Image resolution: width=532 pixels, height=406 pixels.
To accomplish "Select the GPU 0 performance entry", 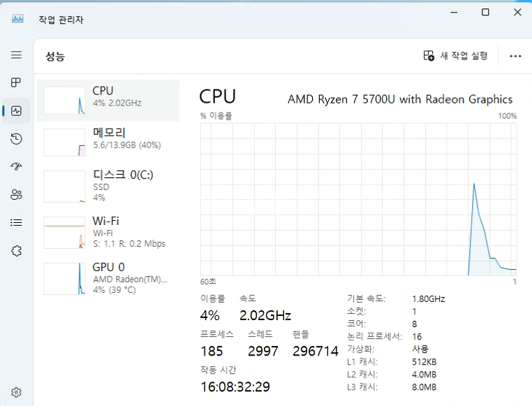I will (x=108, y=278).
